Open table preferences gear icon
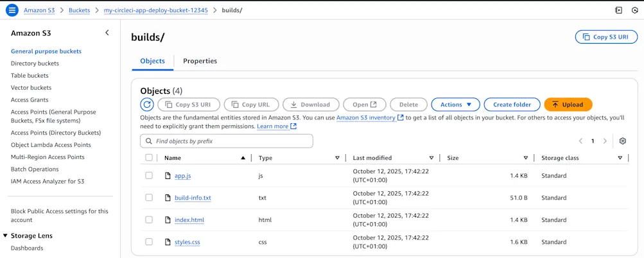644x258 pixels. coord(622,141)
